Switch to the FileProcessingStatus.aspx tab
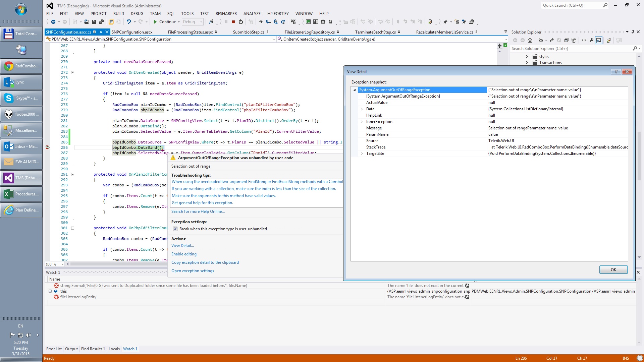Image resolution: width=644 pixels, height=362 pixels. click(190, 32)
